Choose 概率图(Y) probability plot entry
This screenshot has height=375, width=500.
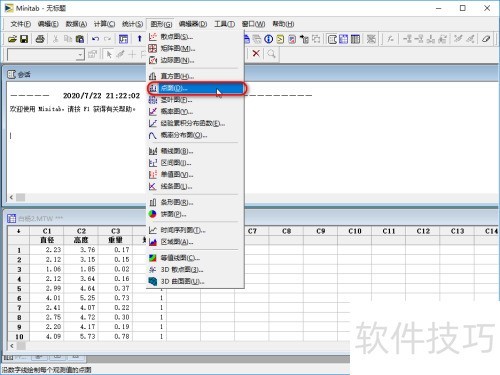(195, 112)
